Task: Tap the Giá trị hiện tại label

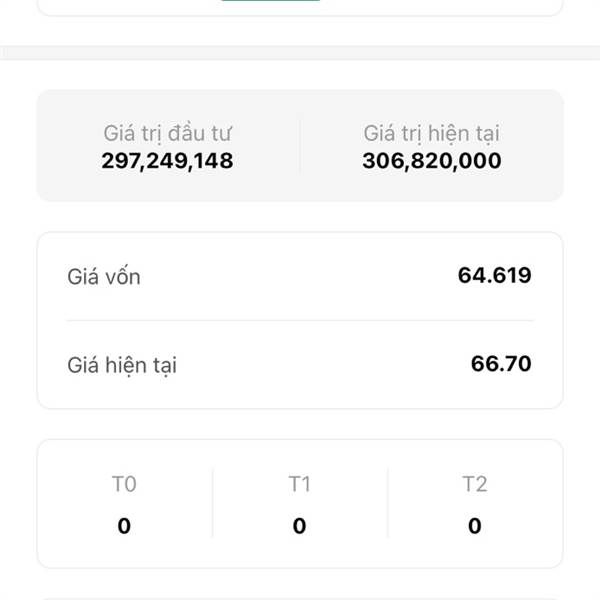Action: (x=432, y=133)
